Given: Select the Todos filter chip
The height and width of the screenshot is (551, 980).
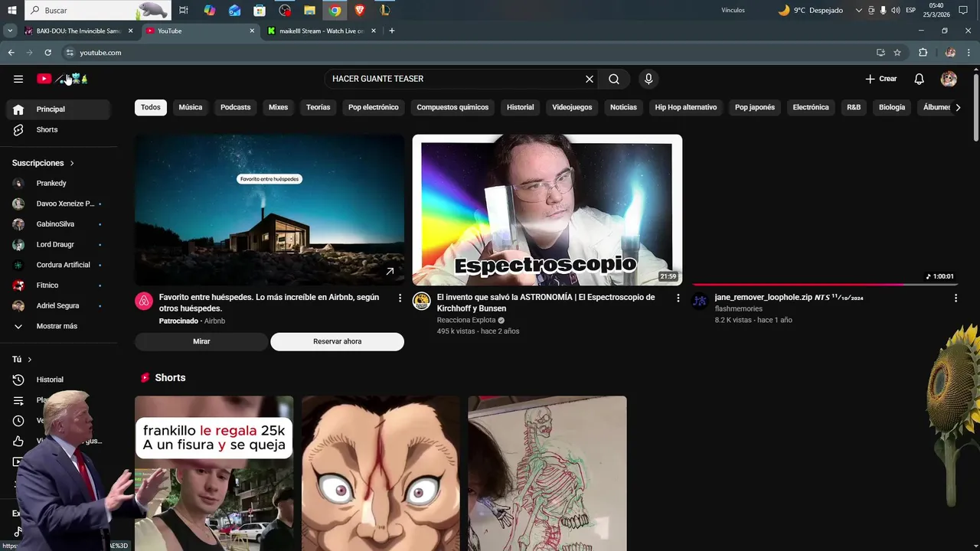Looking at the screenshot, I should tap(151, 107).
